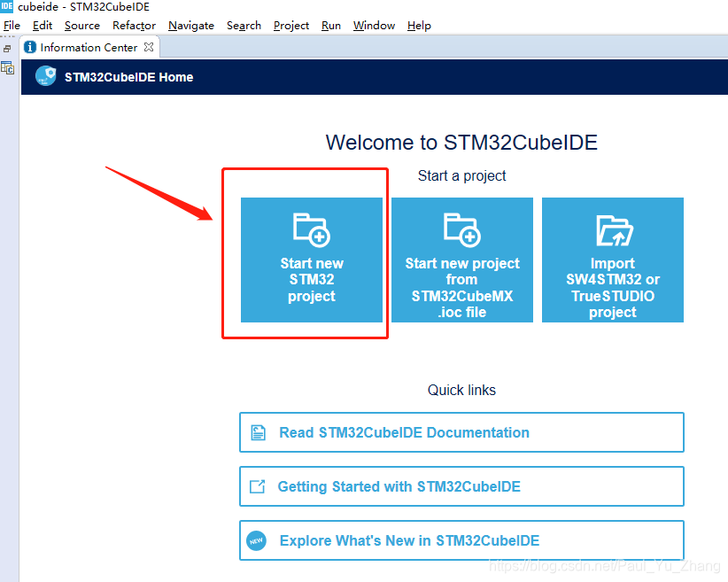Open the Run menu
728x582 pixels.
pos(331,26)
